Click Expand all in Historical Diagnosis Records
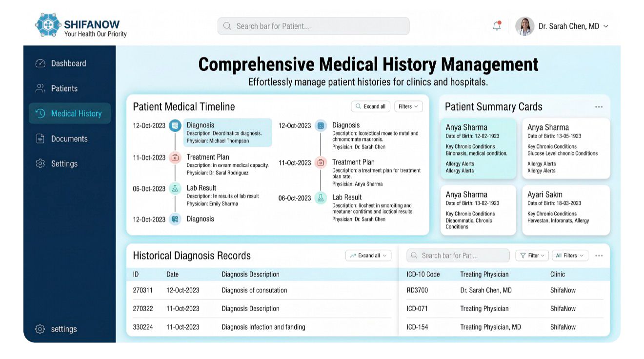The width and height of the screenshot is (644, 359). point(368,256)
